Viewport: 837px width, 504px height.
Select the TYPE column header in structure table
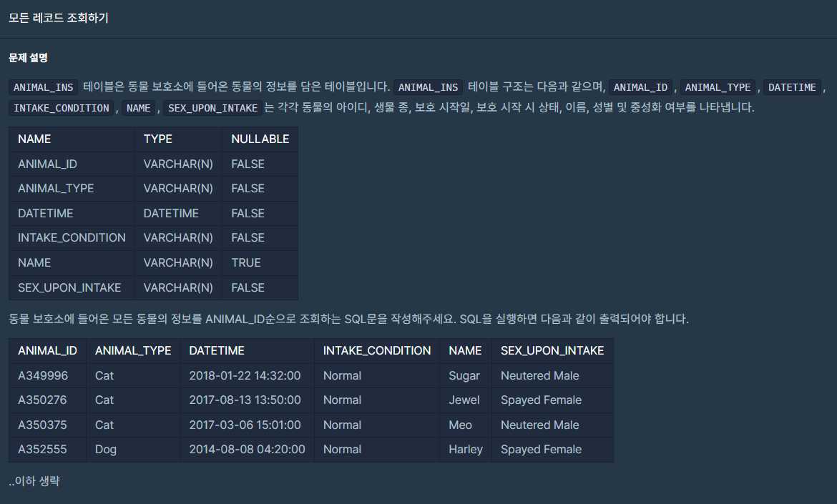click(158, 139)
